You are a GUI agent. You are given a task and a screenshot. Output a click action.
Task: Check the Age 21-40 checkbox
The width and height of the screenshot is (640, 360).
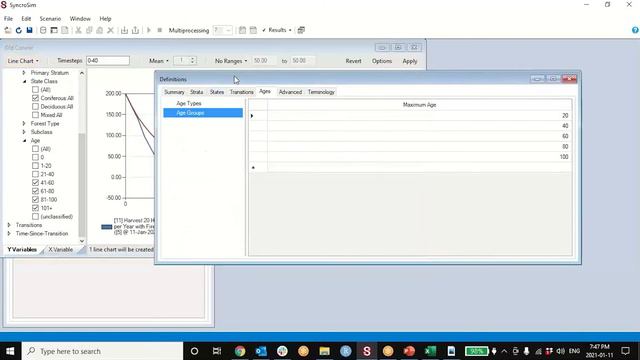pos(36,174)
